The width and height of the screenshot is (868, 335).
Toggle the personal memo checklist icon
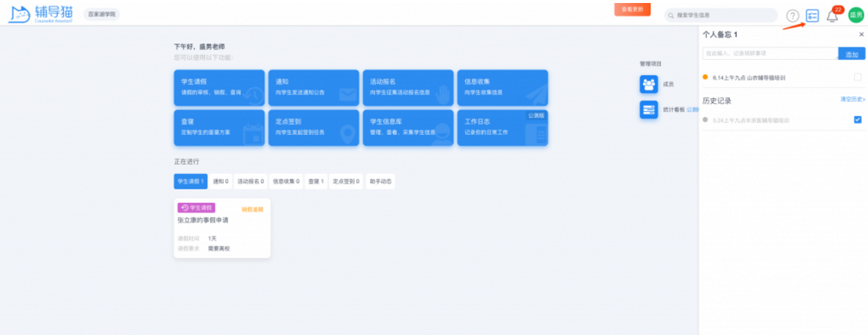coord(812,16)
